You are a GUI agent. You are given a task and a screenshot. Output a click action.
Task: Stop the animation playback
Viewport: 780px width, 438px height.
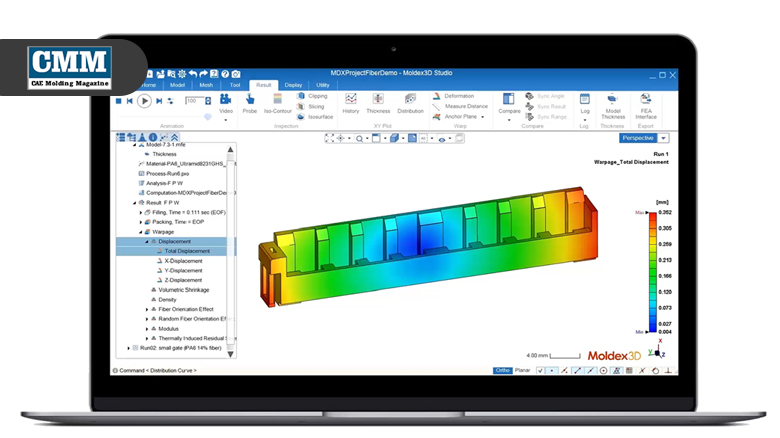tap(119, 101)
